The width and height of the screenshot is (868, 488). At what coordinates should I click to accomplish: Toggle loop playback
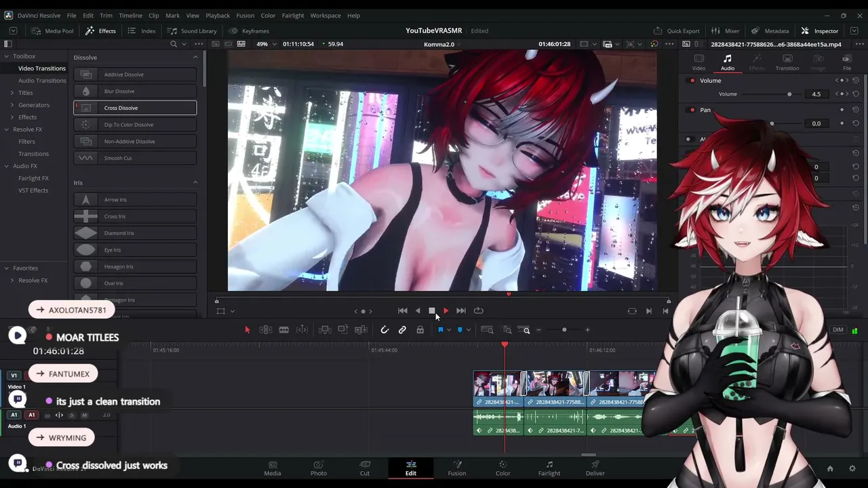(x=479, y=310)
